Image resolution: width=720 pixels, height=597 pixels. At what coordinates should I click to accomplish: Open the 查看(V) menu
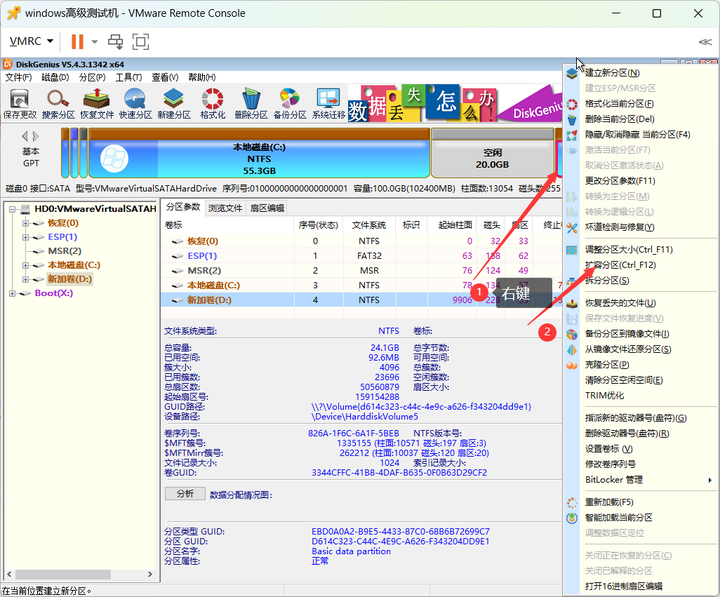click(x=165, y=77)
